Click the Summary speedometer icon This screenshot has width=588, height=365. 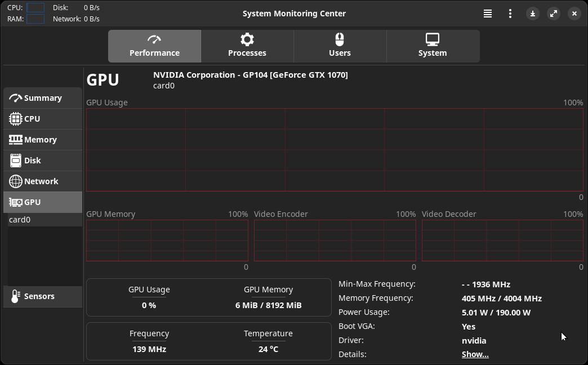pos(16,98)
